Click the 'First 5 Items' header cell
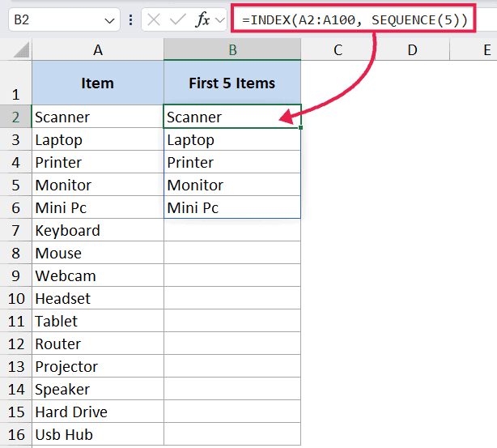This screenshot has height=448, width=497. (x=232, y=83)
